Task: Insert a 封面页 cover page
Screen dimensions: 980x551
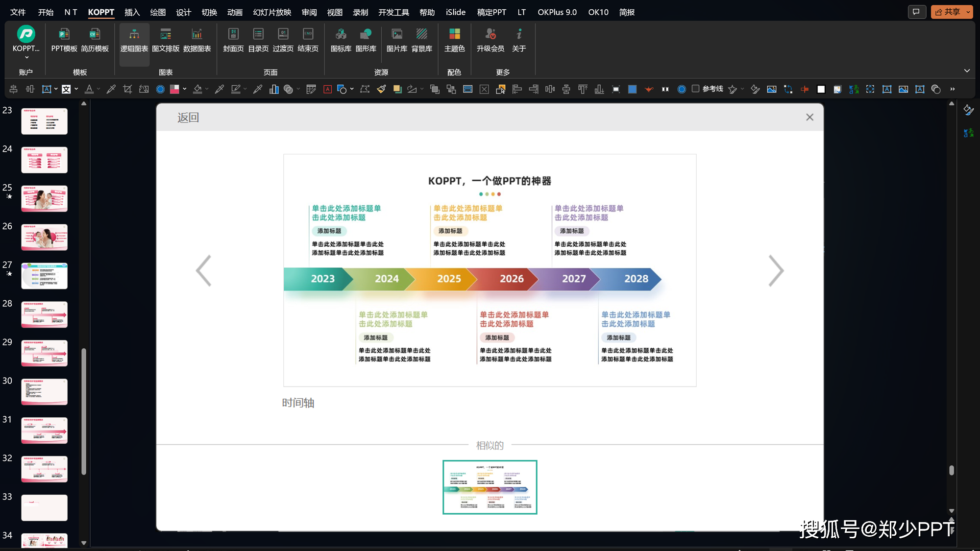Action: pos(233,39)
